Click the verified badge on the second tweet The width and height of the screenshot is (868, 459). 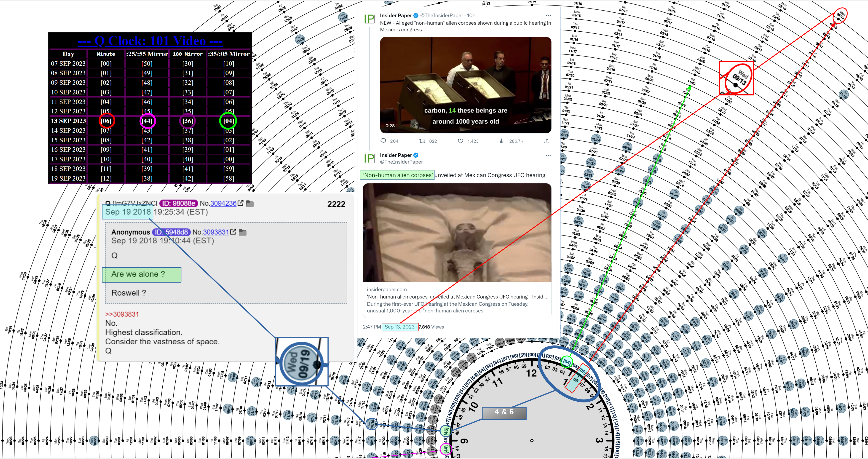click(416, 155)
